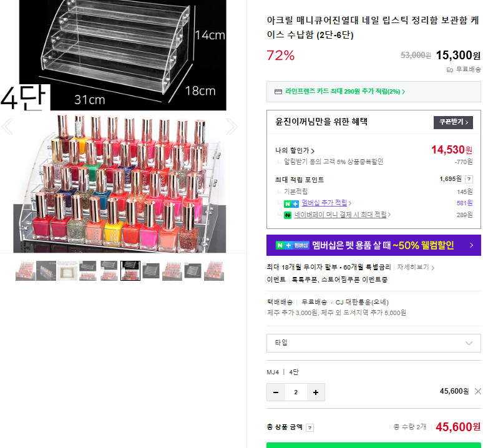Decrease quantity with minus button
The height and width of the screenshot is (448, 483).
pyautogui.click(x=276, y=392)
